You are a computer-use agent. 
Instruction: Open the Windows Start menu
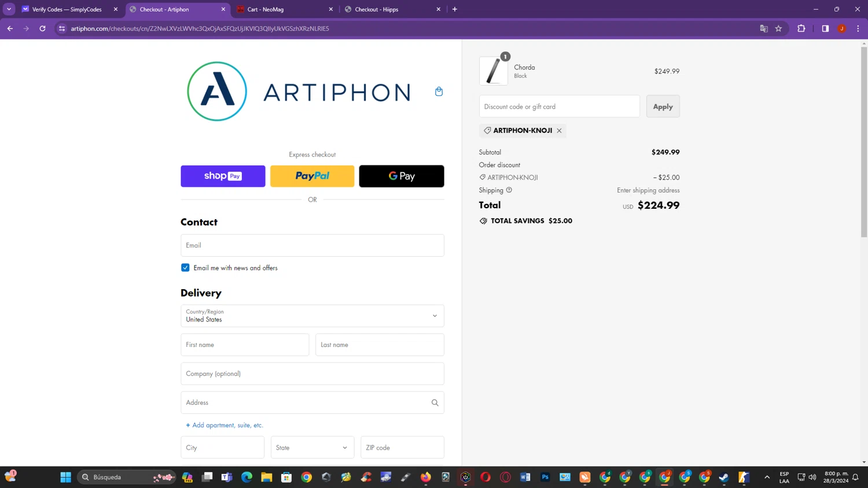coord(65,477)
